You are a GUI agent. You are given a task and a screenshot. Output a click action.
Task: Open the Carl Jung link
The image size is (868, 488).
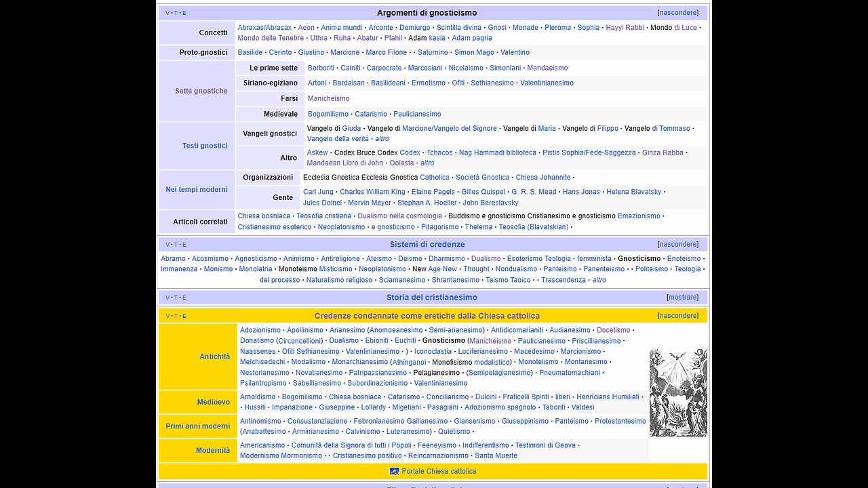[318, 192]
